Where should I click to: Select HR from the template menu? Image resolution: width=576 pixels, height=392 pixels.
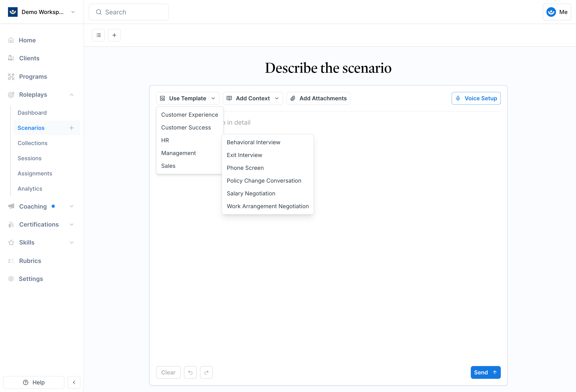[165, 140]
